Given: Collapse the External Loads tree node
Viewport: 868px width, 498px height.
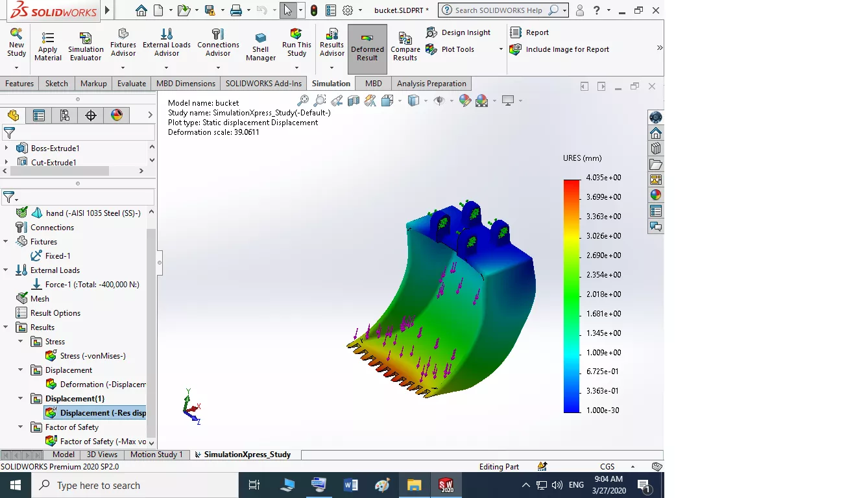Looking at the screenshot, I should point(6,270).
